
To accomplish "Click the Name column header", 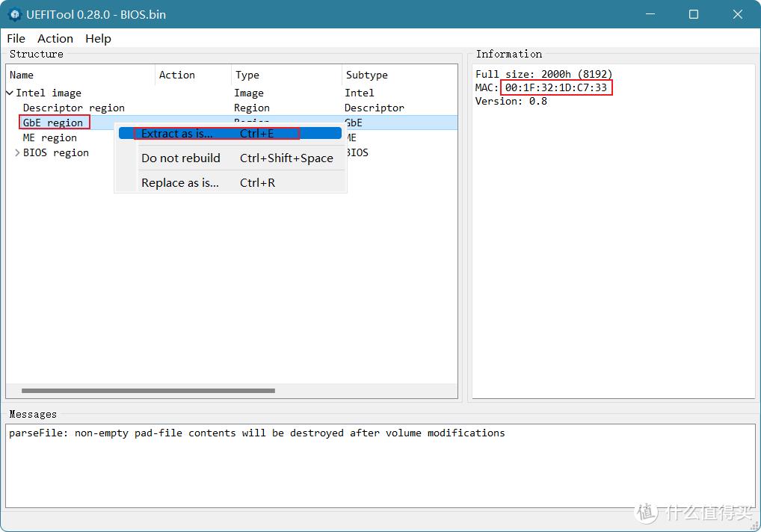I will pyautogui.click(x=22, y=75).
